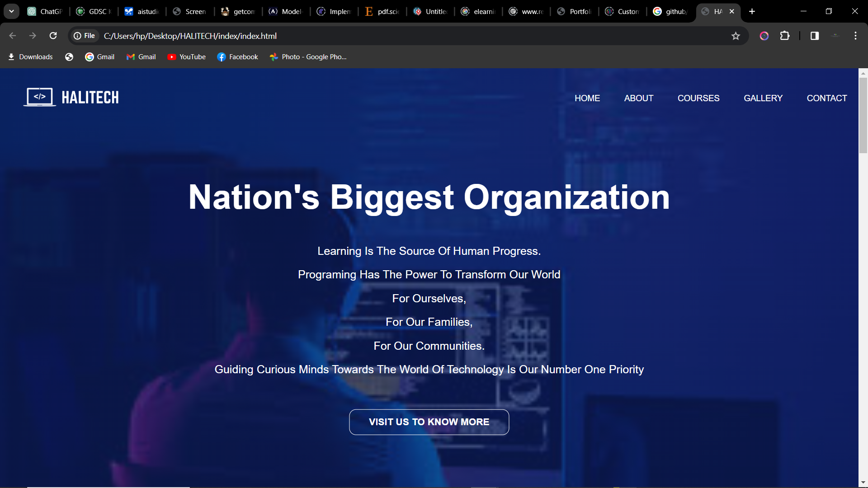Open Facebook bookmark shortcut
The image size is (868, 488).
237,57
